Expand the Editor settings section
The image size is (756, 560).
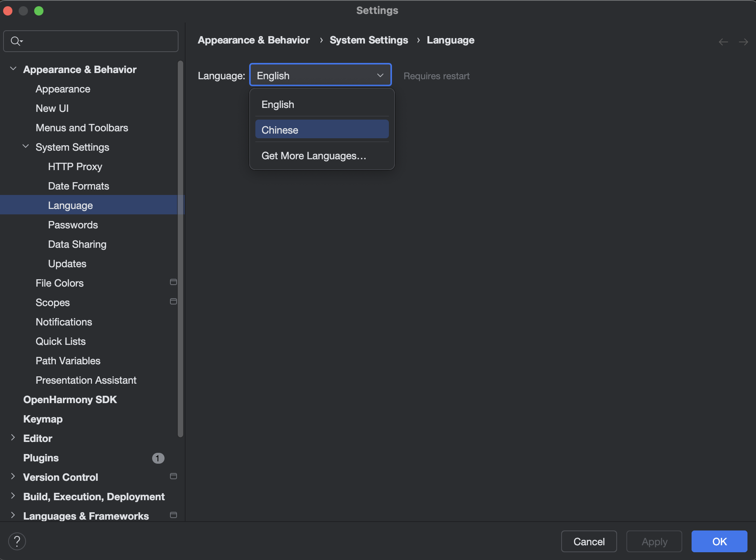pyautogui.click(x=13, y=438)
